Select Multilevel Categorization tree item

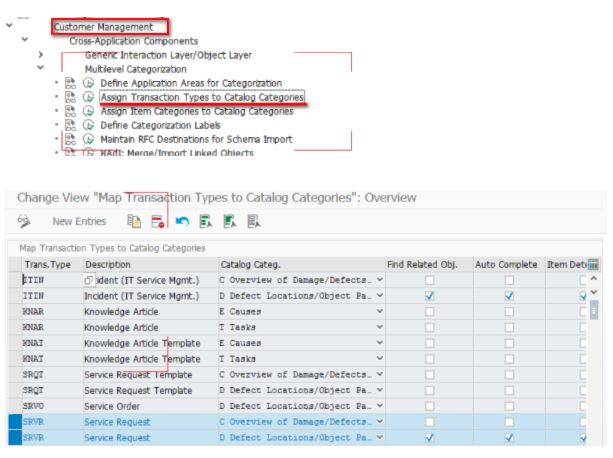click(x=136, y=69)
